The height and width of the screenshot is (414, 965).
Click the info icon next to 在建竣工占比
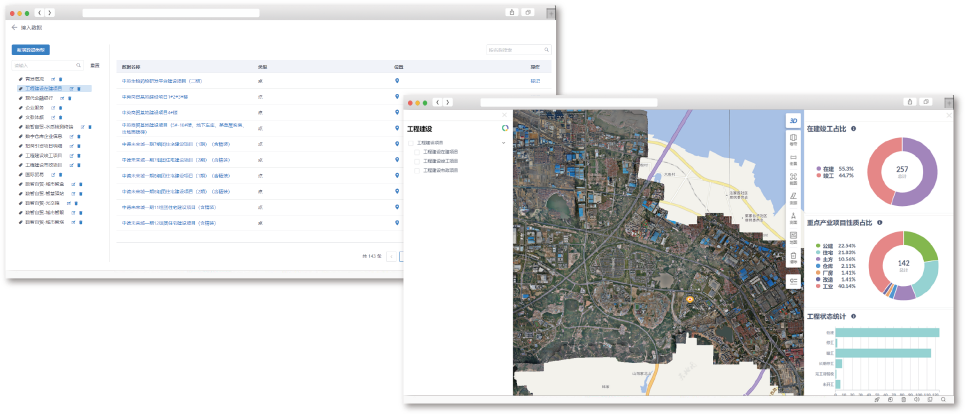(x=853, y=129)
